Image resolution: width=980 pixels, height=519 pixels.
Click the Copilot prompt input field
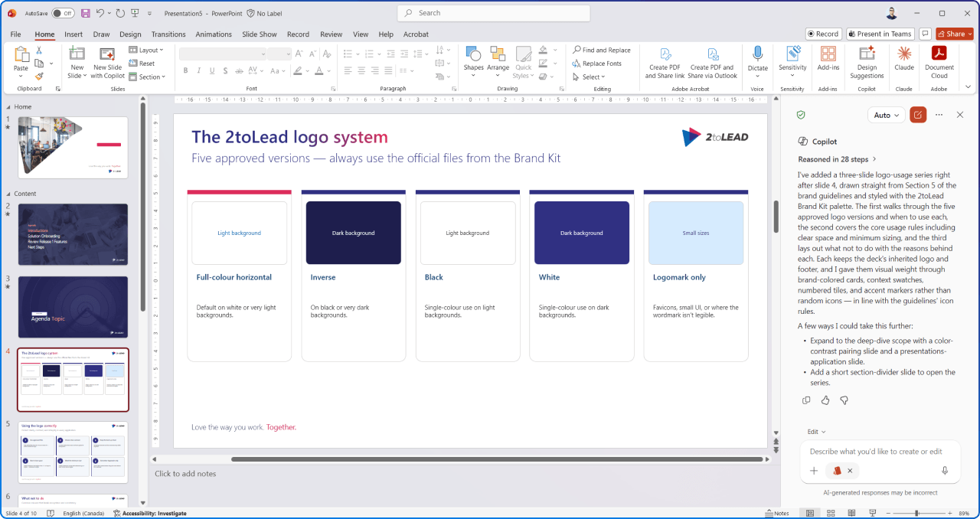[x=879, y=452]
